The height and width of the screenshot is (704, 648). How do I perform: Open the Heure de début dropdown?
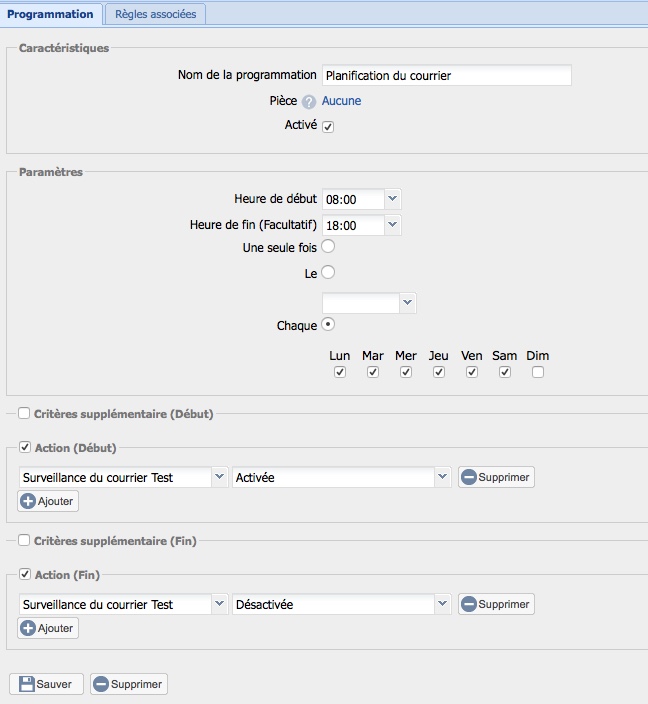[392, 199]
